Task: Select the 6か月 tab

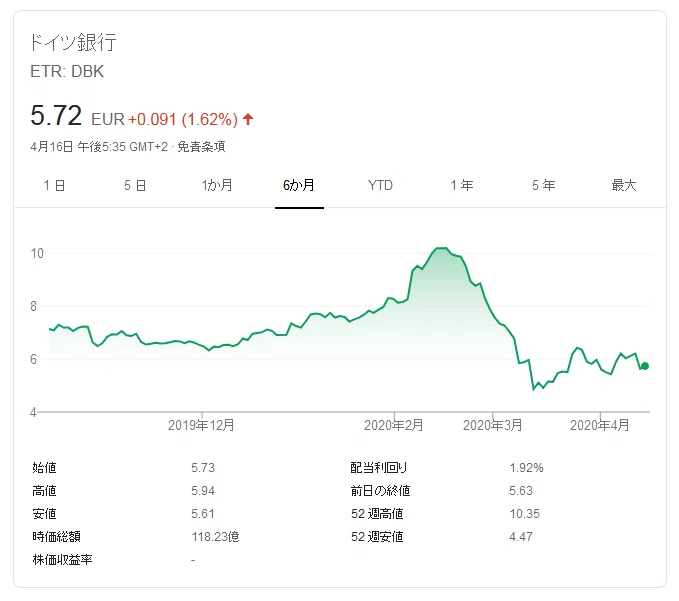Action: click(299, 185)
